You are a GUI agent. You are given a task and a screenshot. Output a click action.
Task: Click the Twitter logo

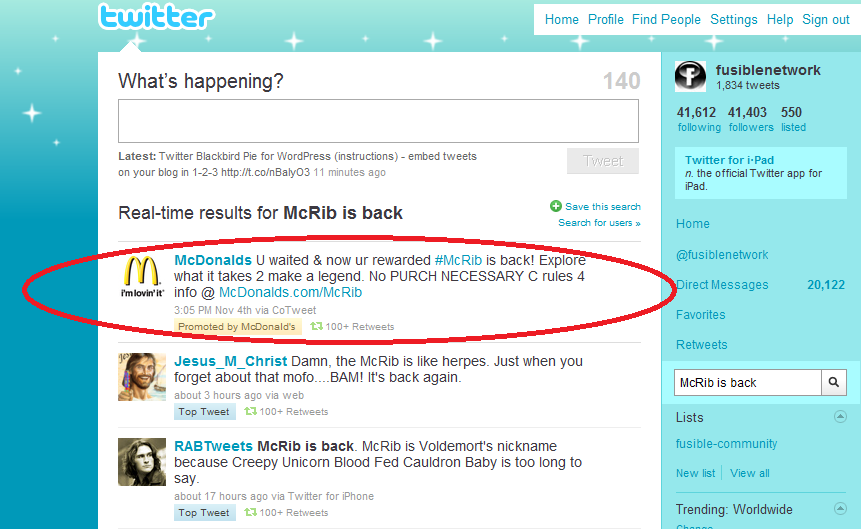pos(156,16)
